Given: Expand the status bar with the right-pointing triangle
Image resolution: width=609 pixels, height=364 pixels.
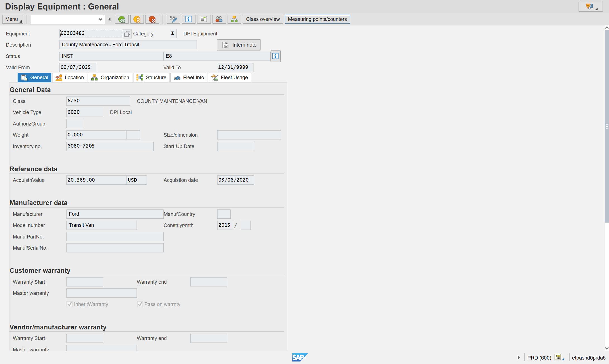Looking at the screenshot, I should 519,358.
